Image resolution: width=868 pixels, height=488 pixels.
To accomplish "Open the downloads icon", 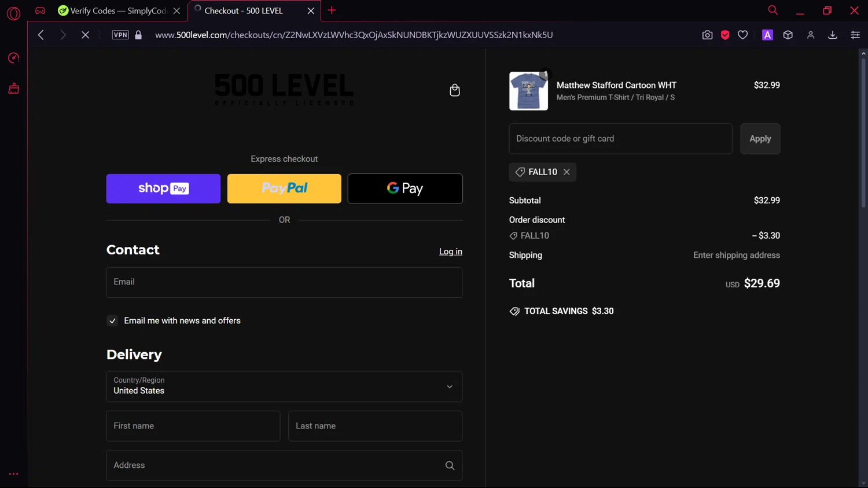I will coord(833,35).
